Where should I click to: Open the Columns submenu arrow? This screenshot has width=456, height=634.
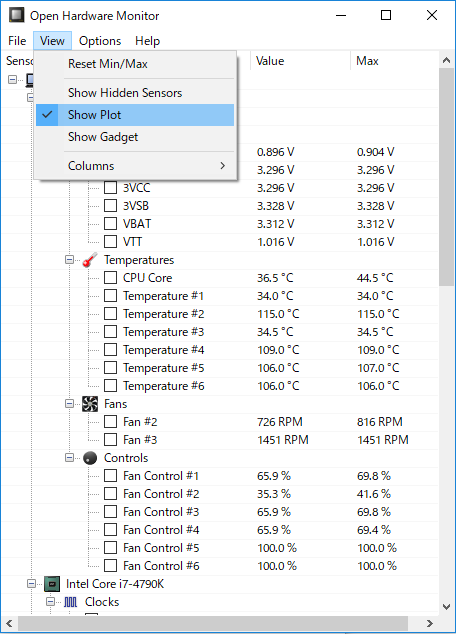[x=222, y=165]
